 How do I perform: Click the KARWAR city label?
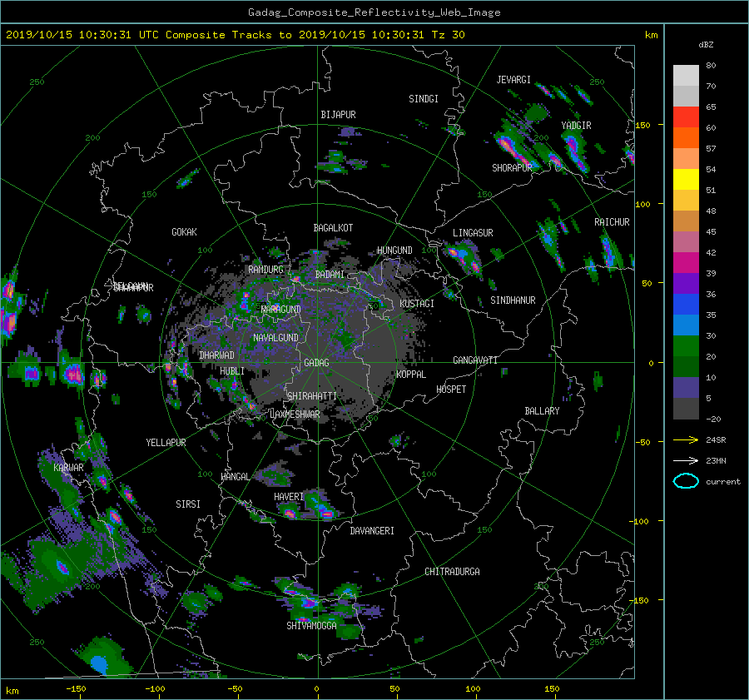(x=68, y=467)
